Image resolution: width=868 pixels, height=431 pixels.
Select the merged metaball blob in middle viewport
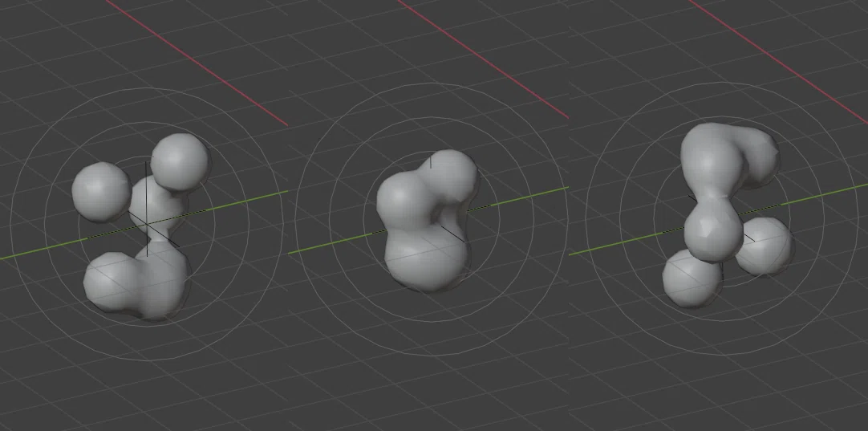coord(426,221)
